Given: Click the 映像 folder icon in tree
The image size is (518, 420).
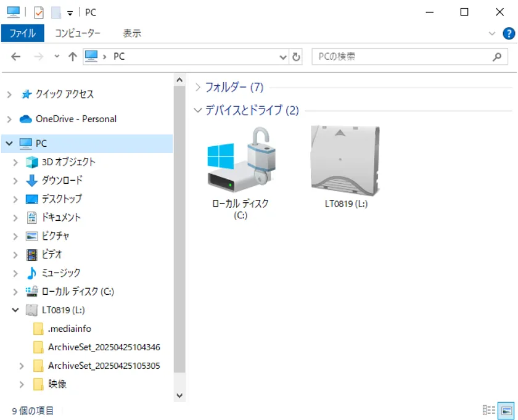Looking at the screenshot, I should coord(38,384).
